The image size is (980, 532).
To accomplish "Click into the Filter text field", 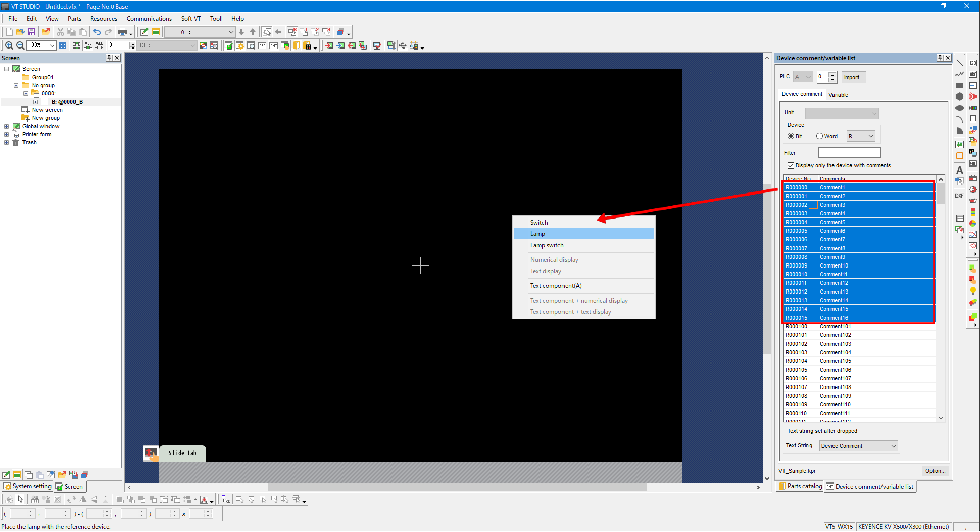I will (849, 153).
